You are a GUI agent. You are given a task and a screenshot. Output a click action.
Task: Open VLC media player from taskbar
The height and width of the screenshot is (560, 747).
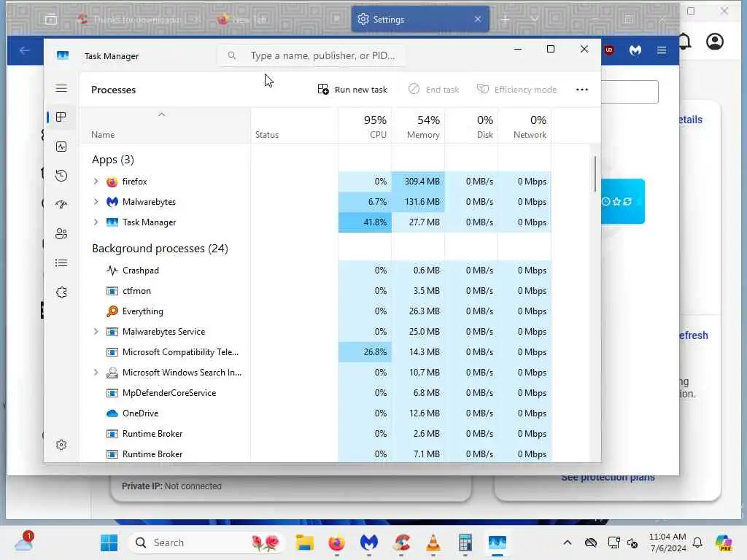tap(433, 542)
